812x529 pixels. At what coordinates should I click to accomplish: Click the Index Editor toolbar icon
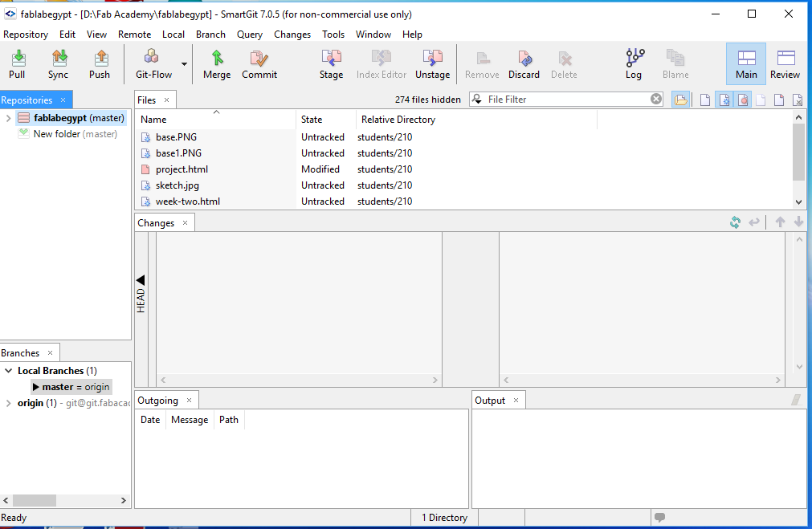[x=382, y=64]
